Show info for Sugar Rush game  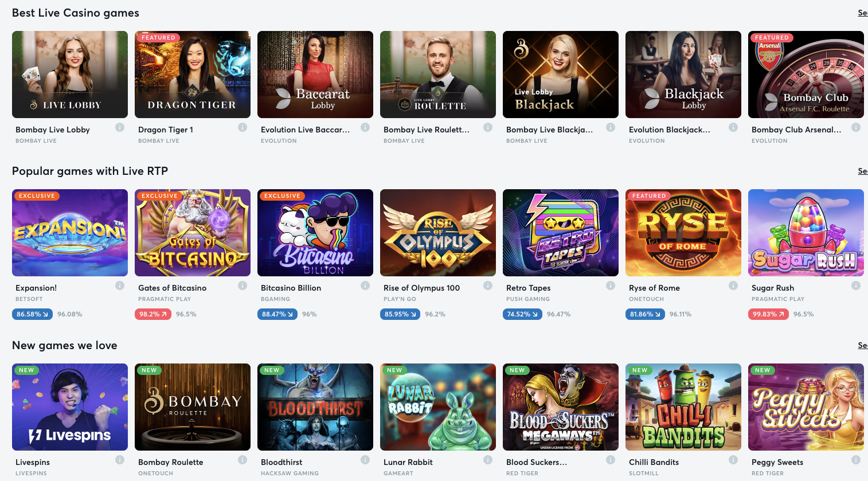pyautogui.click(x=856, y=286)
